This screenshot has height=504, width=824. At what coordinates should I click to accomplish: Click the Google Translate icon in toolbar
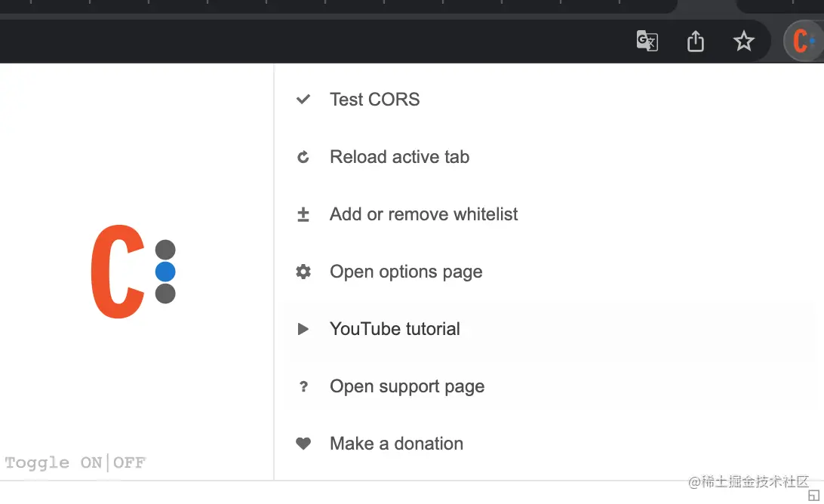647,41
